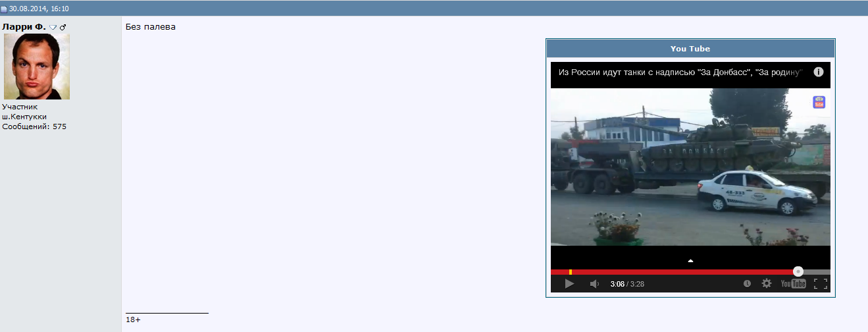This screenshot has width=868, height=332.
Task: Mute the video using the speaker icon
Action: [x=594, y=283]
